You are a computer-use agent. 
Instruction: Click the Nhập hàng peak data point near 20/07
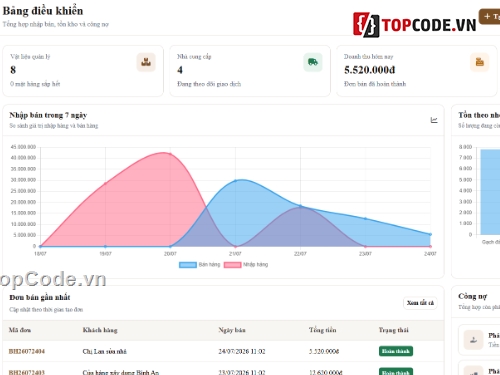170,154
